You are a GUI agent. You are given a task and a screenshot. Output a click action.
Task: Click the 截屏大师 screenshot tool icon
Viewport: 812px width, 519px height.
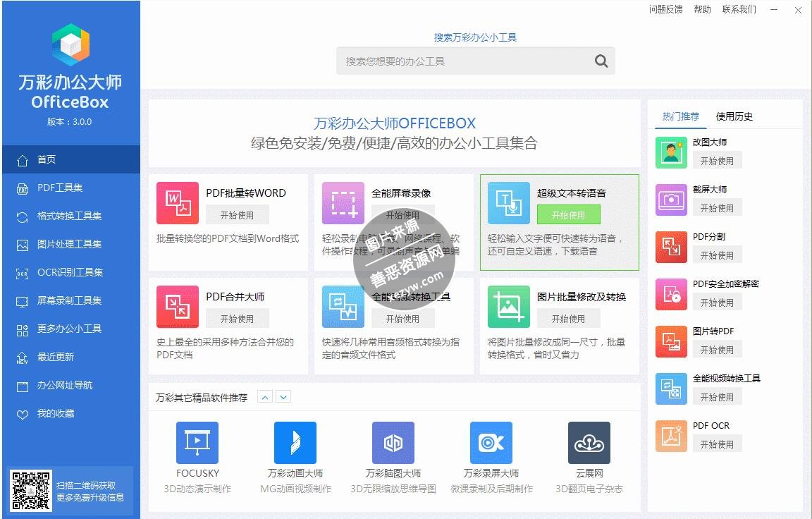670,198
